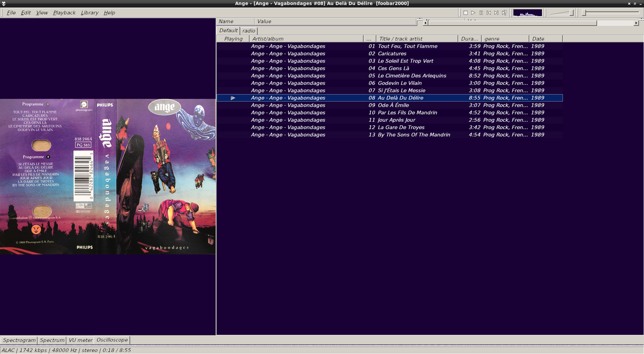
Task: Select track 11 Jour Après Jour
Action: (389, 120)
